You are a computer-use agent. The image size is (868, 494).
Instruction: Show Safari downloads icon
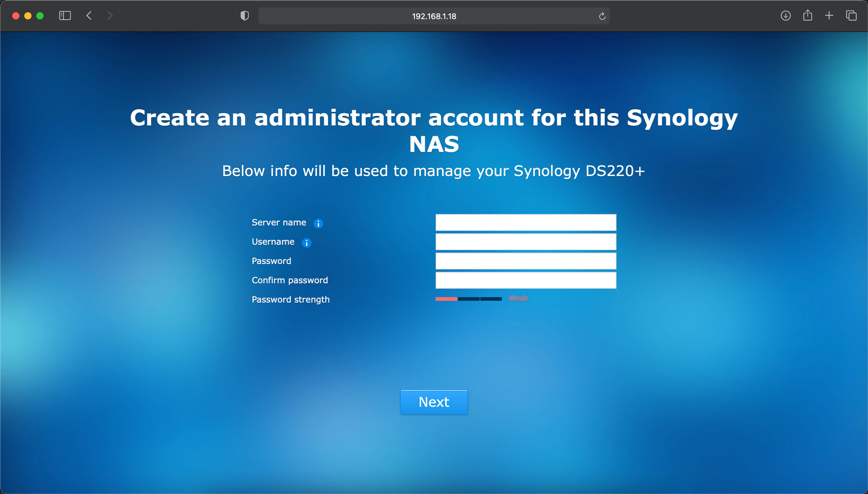[786, 16]
